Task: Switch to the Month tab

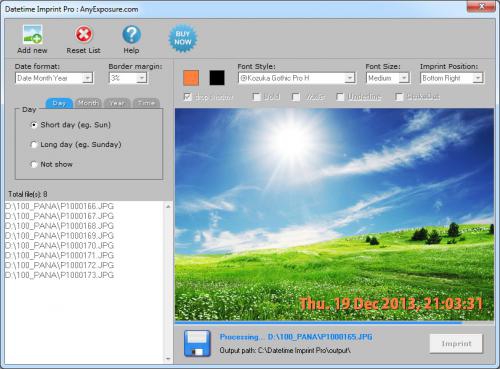Action: [x=88, y=103]
